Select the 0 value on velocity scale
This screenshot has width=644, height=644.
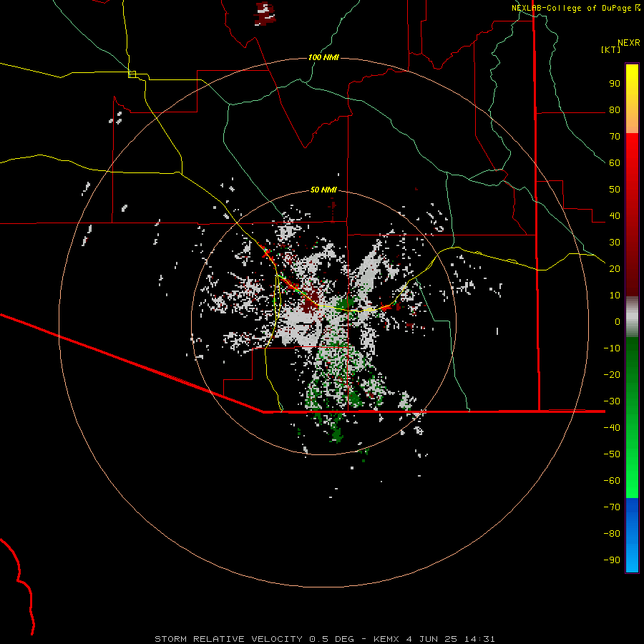click(618, 321)
